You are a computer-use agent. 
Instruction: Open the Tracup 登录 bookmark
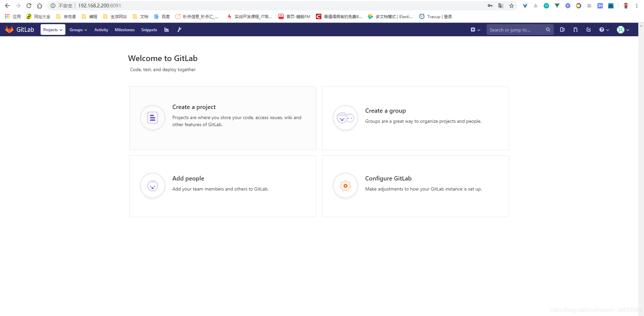(x=436, y=16)
